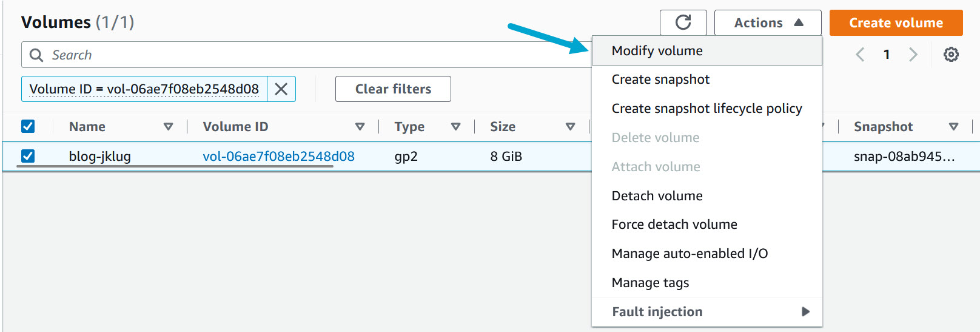Remove the Volume ID filter with X
The height and width of the screenshot is (332, 980).
281,89
